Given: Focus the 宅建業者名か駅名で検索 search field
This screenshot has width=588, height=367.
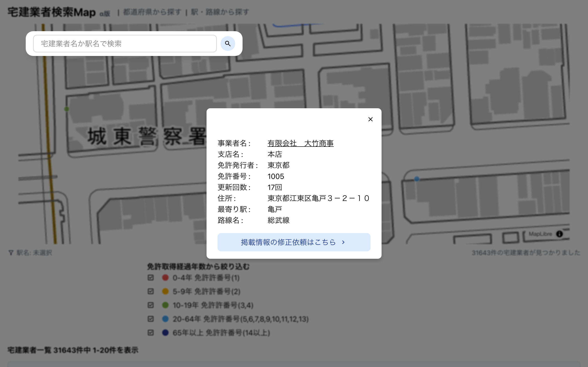Looking at the screenshot, I should [x=125, y=44].
